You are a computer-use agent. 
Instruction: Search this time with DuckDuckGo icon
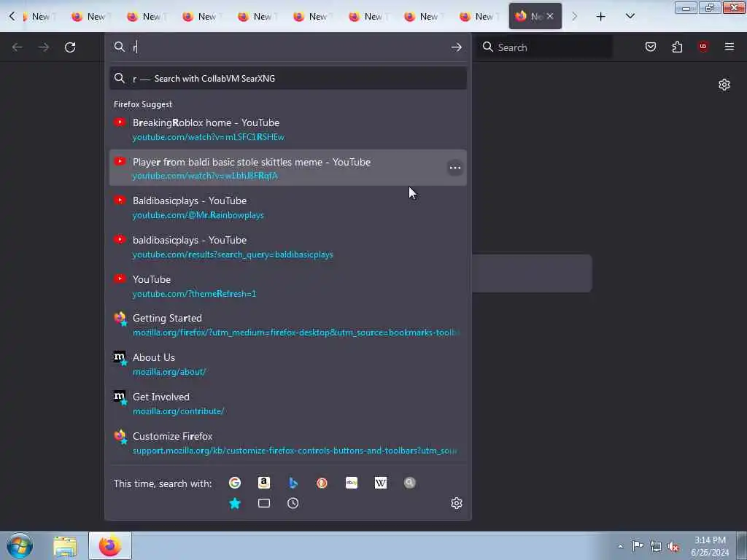[x=322, y=483]
